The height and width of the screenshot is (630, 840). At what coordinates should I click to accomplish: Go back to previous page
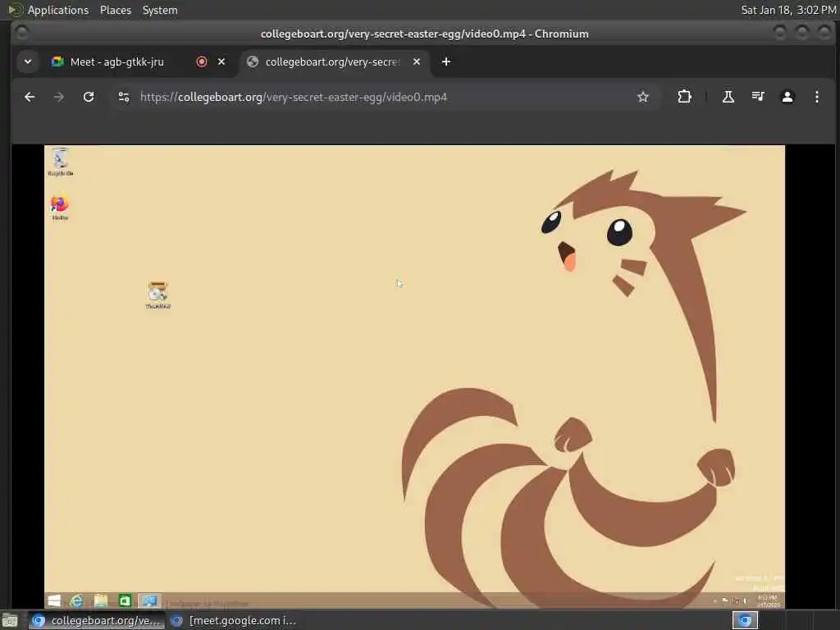point(30,97)
